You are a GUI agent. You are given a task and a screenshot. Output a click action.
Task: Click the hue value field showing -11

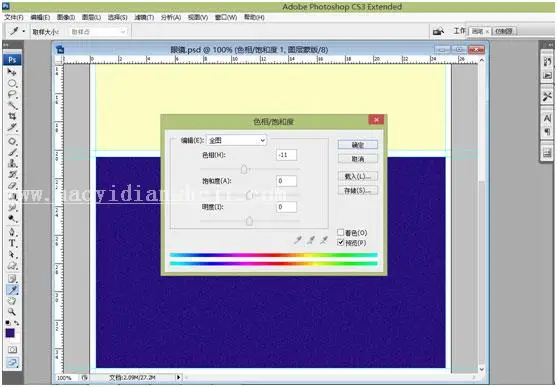pos(286,155)
